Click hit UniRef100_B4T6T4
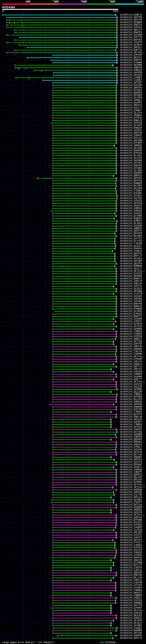 tap(131, 414)
